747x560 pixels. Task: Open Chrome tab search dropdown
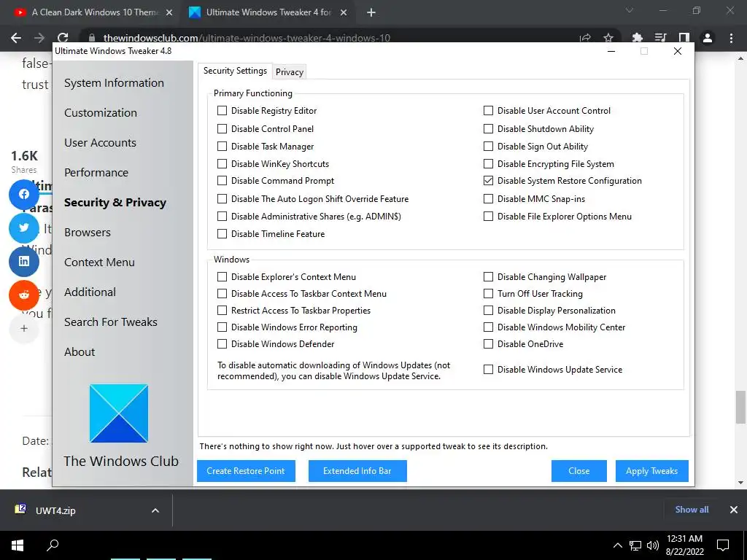click(x=630, y=10)
